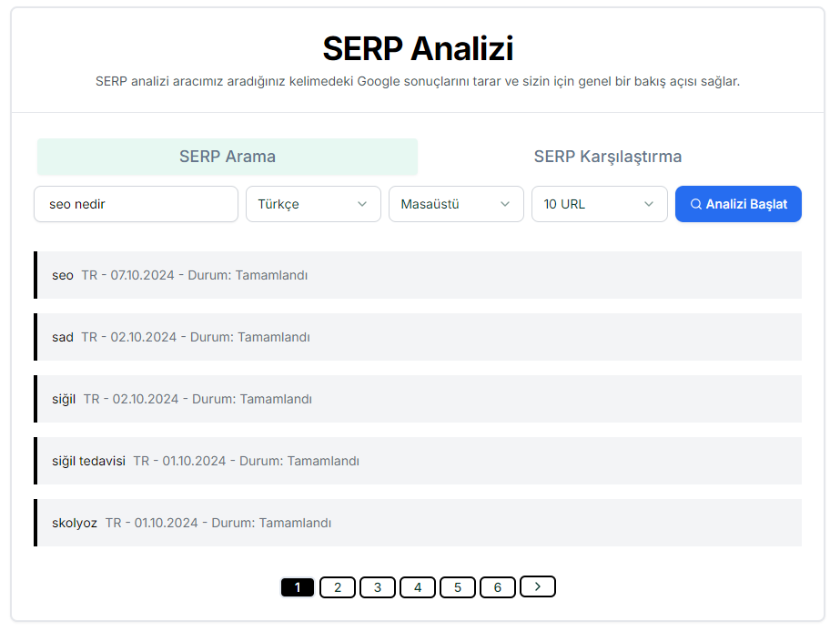Screen dimensions: 840x632
Task: Click the next page arrow icon
Action: coord(537,586)
